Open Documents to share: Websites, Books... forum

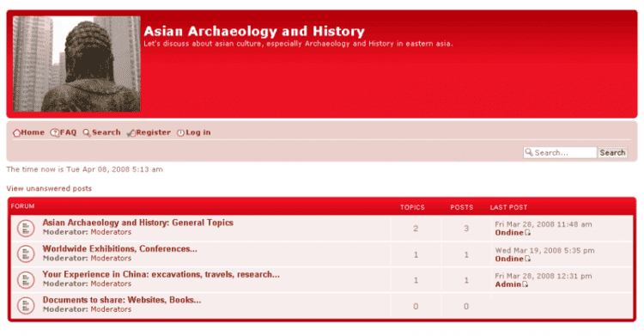pyautogui.click(x=122, y=300)
